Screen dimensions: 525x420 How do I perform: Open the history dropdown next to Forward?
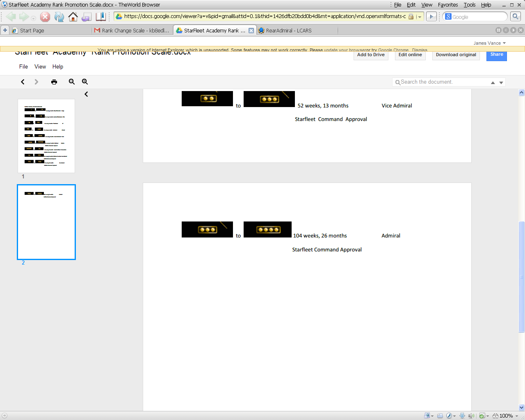[33, 18]
